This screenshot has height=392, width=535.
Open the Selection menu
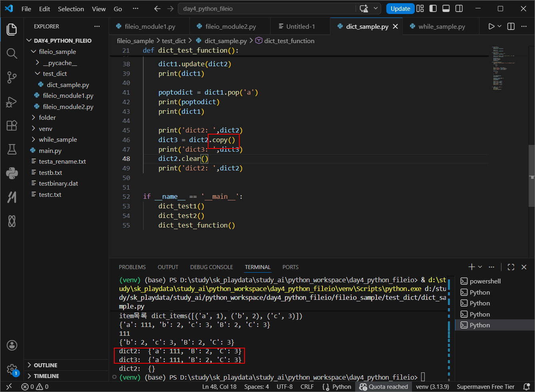click(x=71, y=9)
